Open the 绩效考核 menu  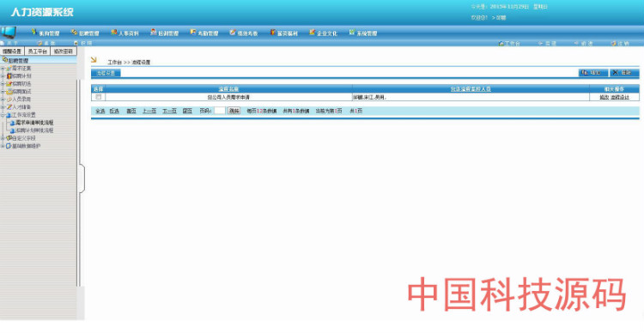(244, 33)
